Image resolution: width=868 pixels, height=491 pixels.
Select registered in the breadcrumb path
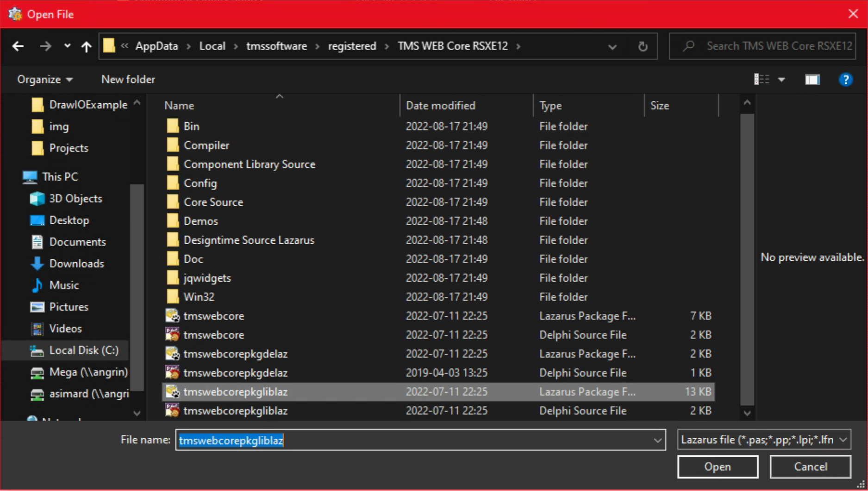pyautogui.click(x=352, y=46)
